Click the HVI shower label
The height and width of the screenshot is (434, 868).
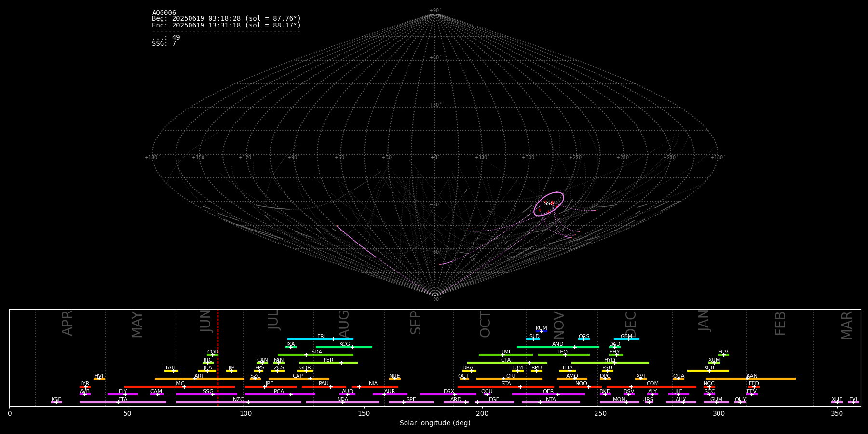point(99,376)
